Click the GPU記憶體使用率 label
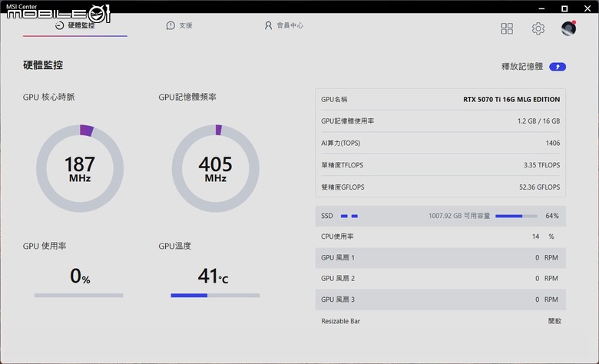 (348, 121)
